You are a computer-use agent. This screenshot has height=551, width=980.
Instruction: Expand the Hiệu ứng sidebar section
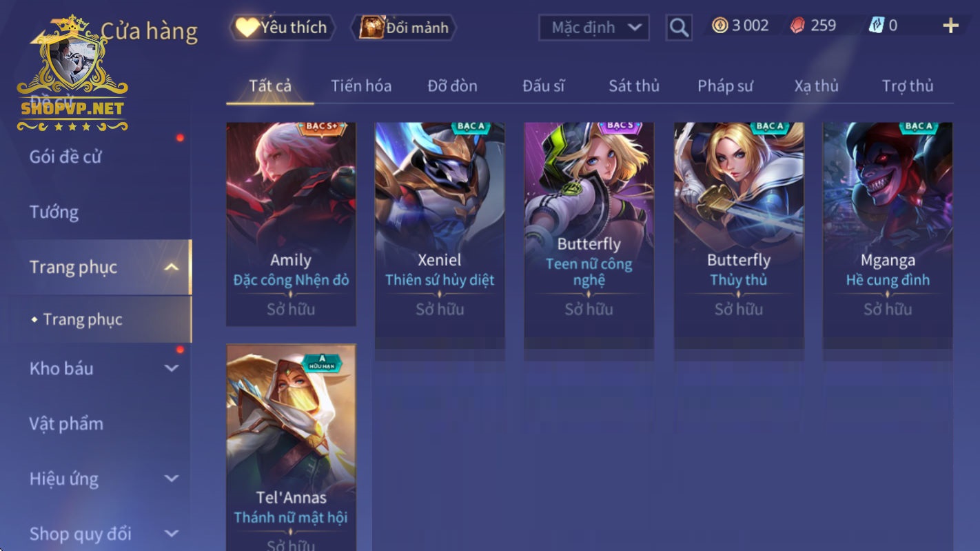pos(172,479)
